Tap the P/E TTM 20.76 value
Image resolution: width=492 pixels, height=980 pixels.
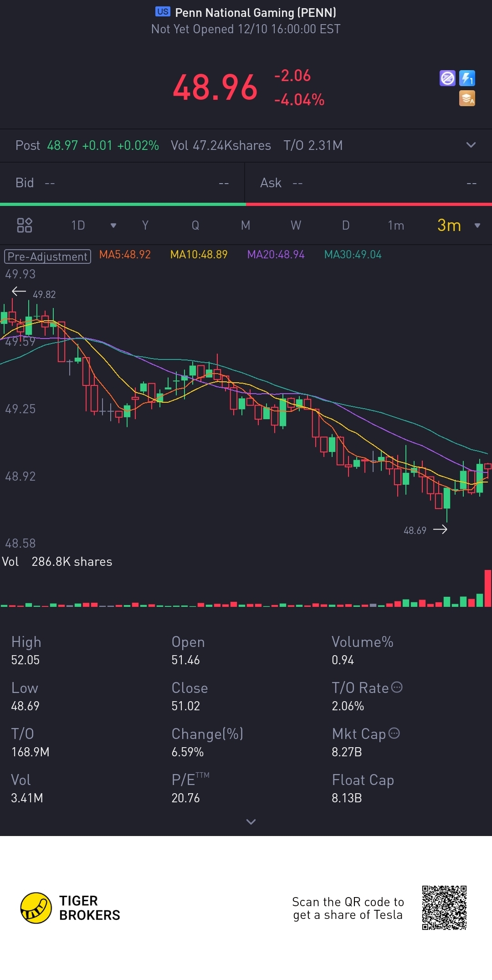tap(185, 798)
